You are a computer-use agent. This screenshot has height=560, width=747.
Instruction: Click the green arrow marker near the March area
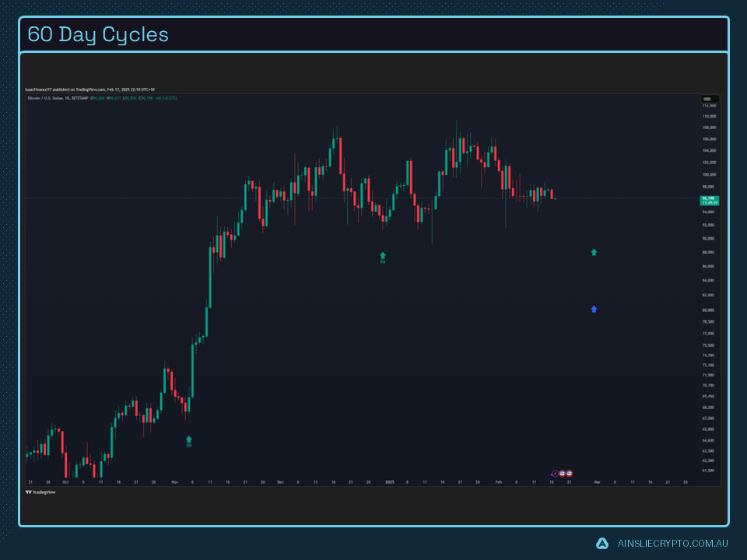pos(593,252)
